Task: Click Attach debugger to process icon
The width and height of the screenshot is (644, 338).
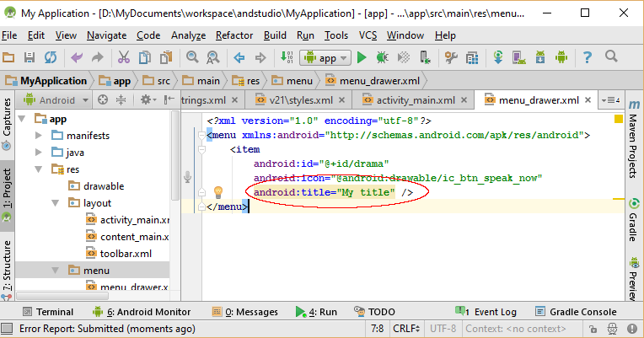Action: (x=425, y=57)
